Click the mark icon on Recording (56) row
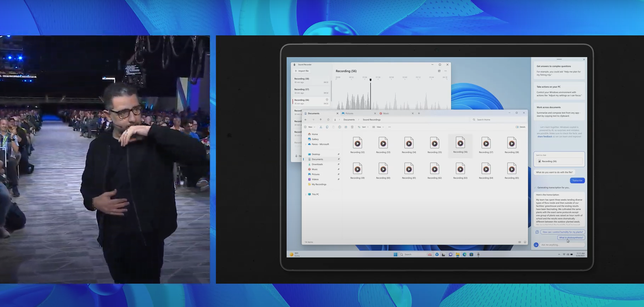The image size is (644, 307). [x=327, y=100]
